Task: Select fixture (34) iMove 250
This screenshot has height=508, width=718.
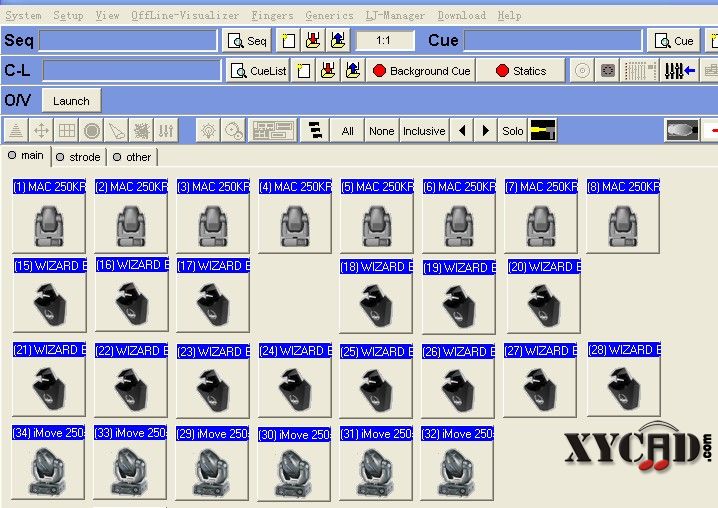Action: (x=48, y=462)
